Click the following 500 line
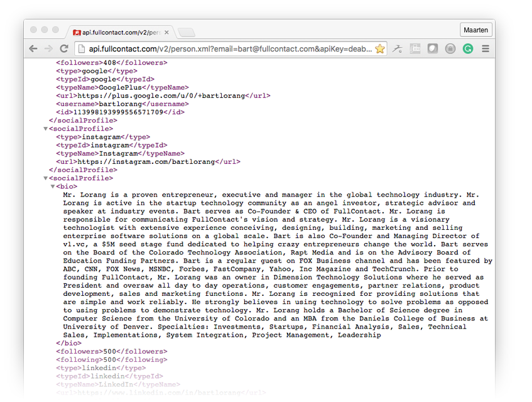The image size is (532, 402). pos(112,359)
